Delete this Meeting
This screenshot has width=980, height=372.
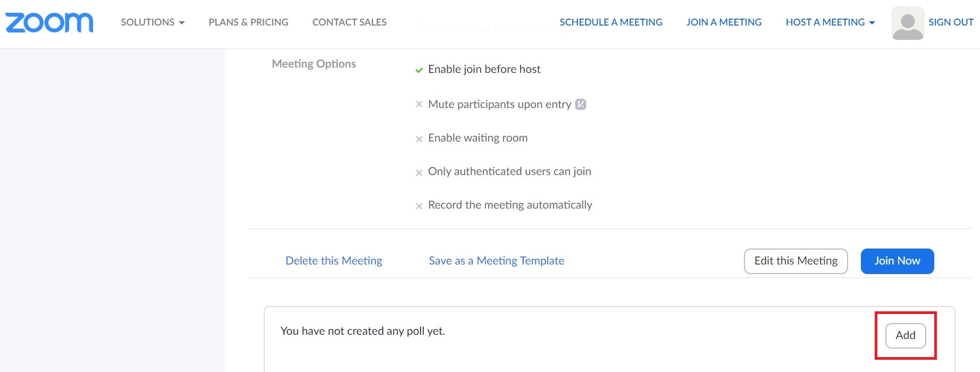coord(334,261)
